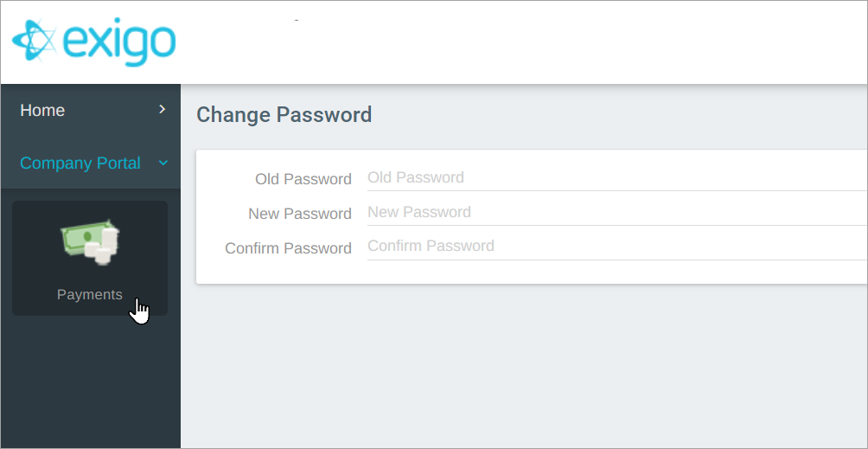Click the Change Password page heading
The height and width of the screenshot is (449, 868).
point(284,115)
